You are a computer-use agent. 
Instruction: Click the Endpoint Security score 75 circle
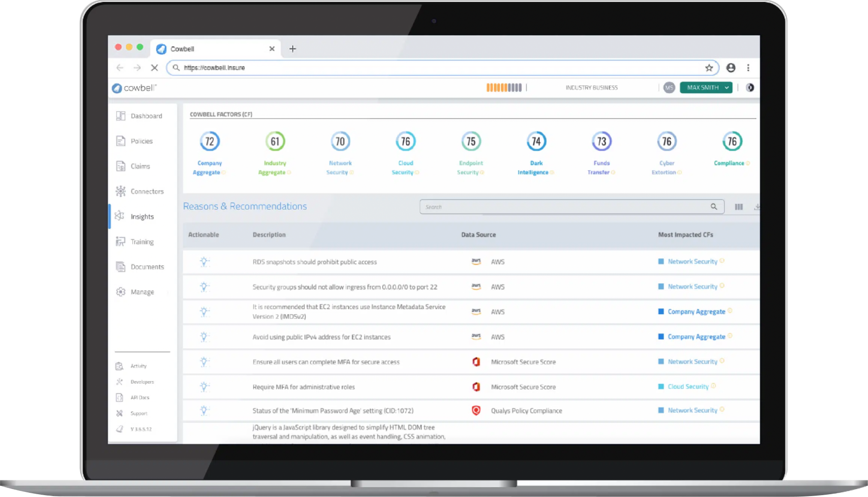[x=471, y=141]
